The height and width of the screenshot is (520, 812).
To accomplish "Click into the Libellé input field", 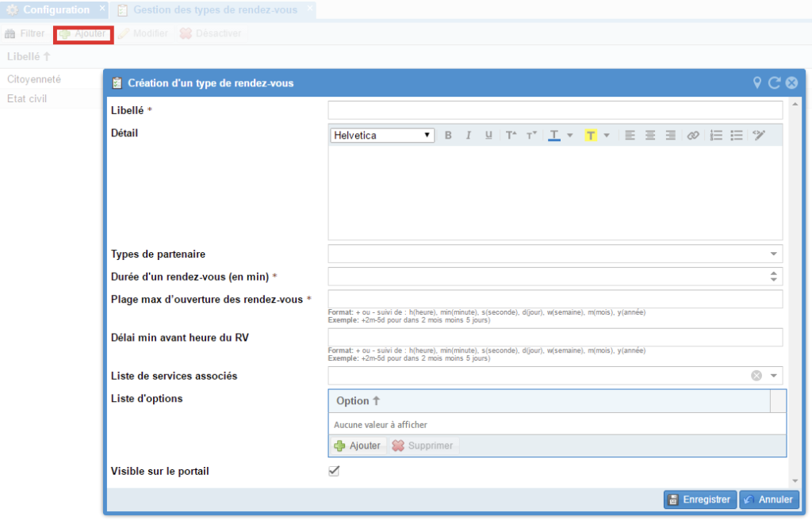I will tap(555, 110).
